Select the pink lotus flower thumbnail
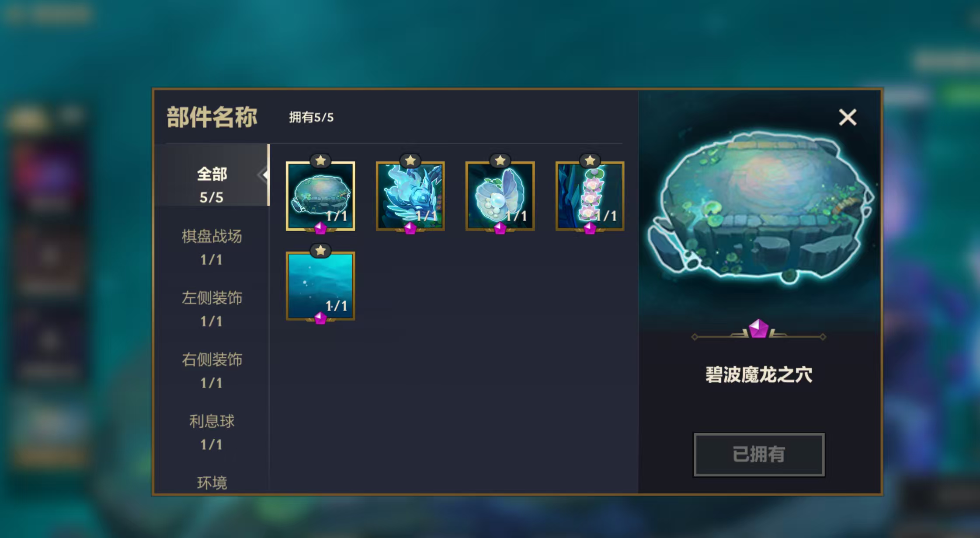The height and width of the screenshot is (538, 980). (590, 196)
